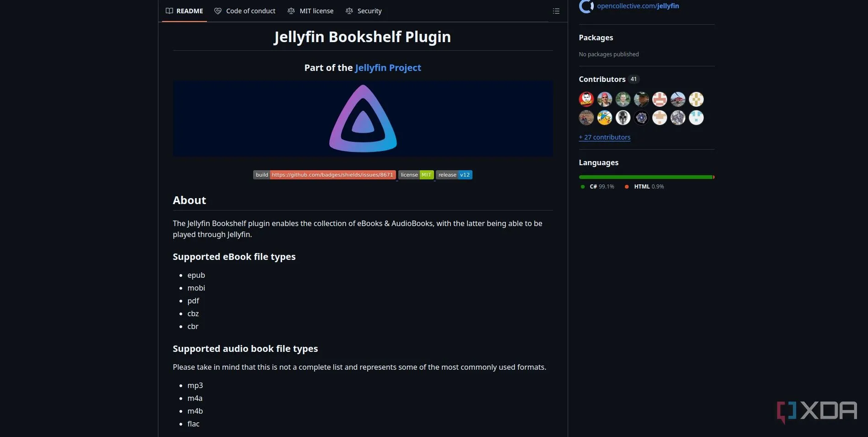Switch to Code of conduct tab
This screenshot has width=868, height=437.
pos(245,11)
